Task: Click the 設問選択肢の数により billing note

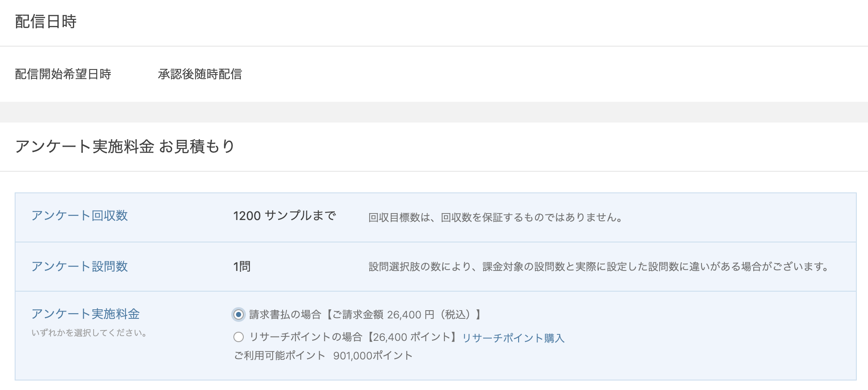Action: (x=599, y=267)
